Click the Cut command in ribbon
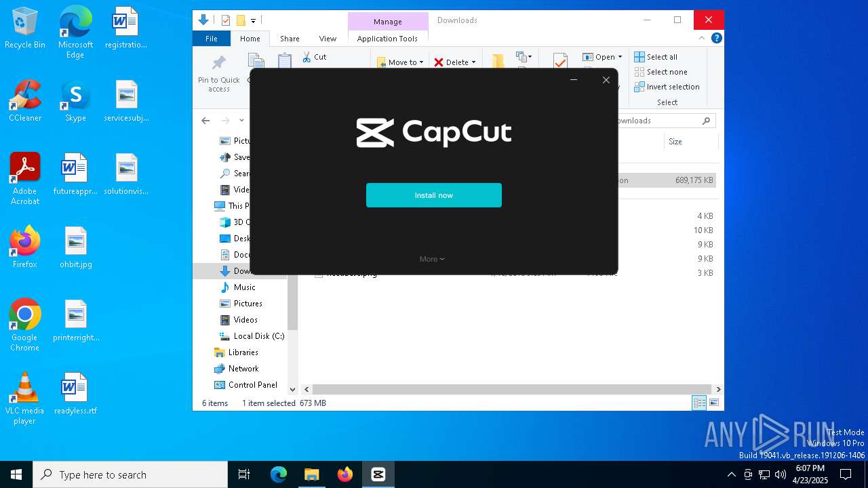The height and width of the screenshot is (488, 868). [x=315, y=57]
